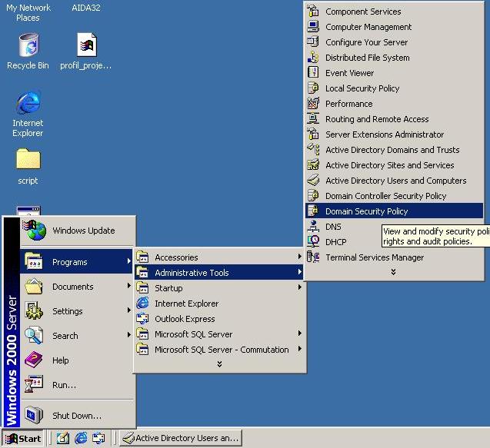Click the Performance label
Viewport: 490px width, 448px height.
(349, 104)
